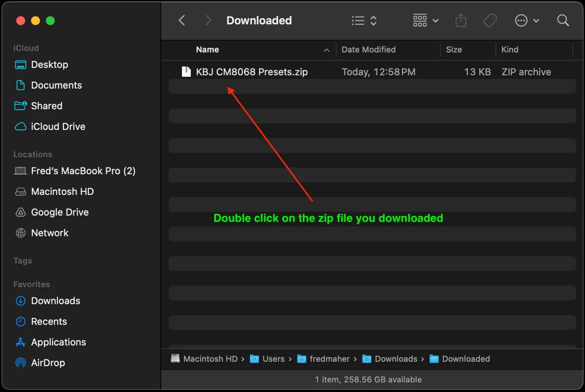Viewport: 585px width, 392px height.
Task: Click the Downloaded window title
Action: pyautogui.click(x=259, y=20)
